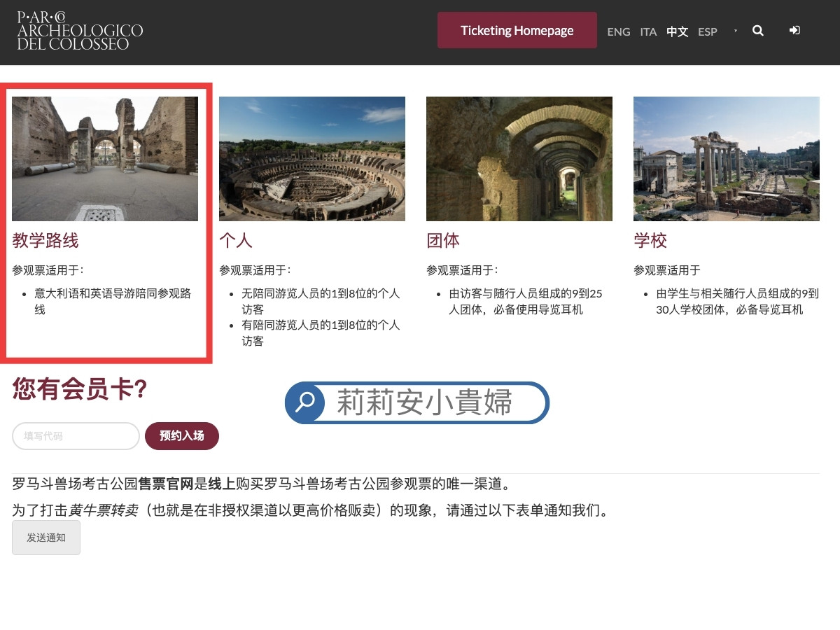Open the Ticketing Homepage
Image resolution: width=840 pixels, height=630 pixels.
pos(517,30)
